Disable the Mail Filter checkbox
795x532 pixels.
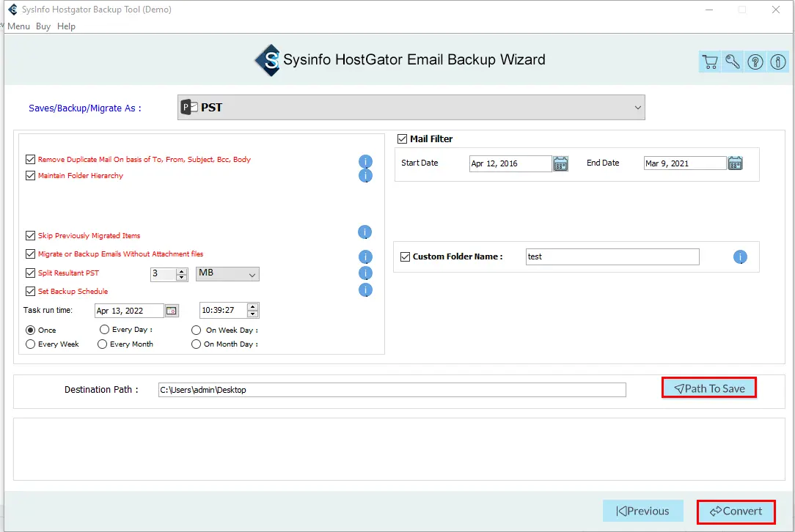402,139
